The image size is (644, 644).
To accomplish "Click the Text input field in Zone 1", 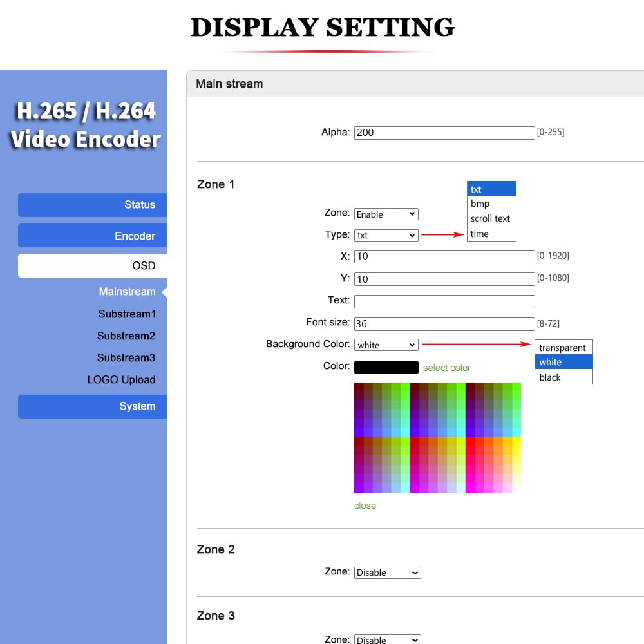I will pos(444,301).
